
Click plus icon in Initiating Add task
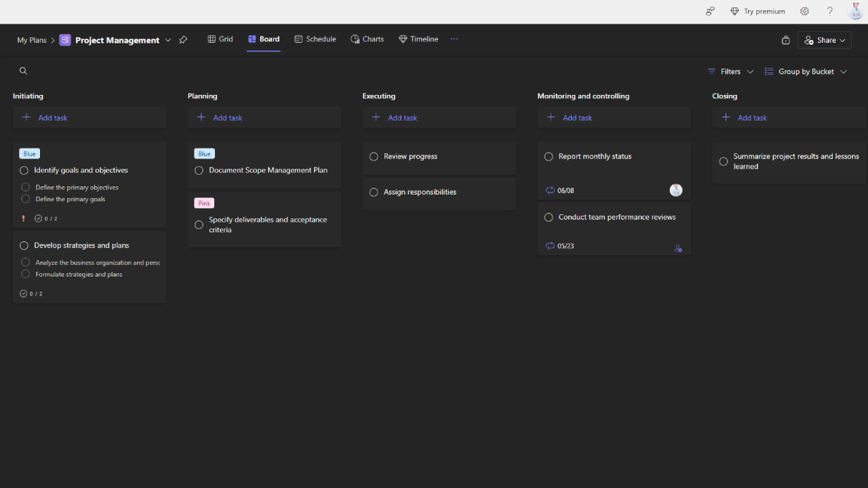(x=26, y=117)
